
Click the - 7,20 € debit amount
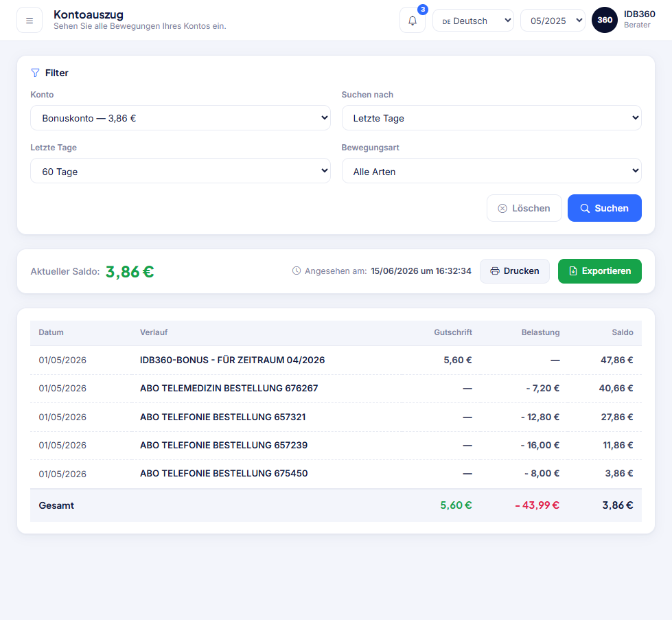pyautogui.click(x=542, y=389)
